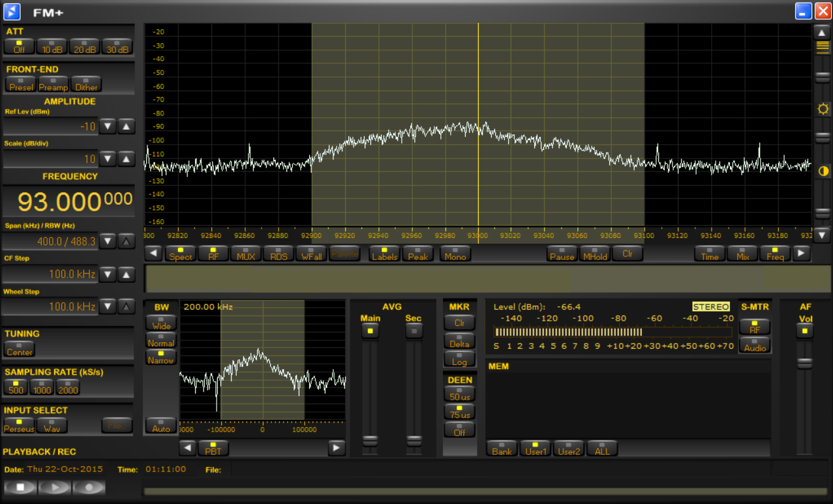Screen dimensions: 833x504
Task: Turn on the WFall waterfall display
Action: point(311,254)
